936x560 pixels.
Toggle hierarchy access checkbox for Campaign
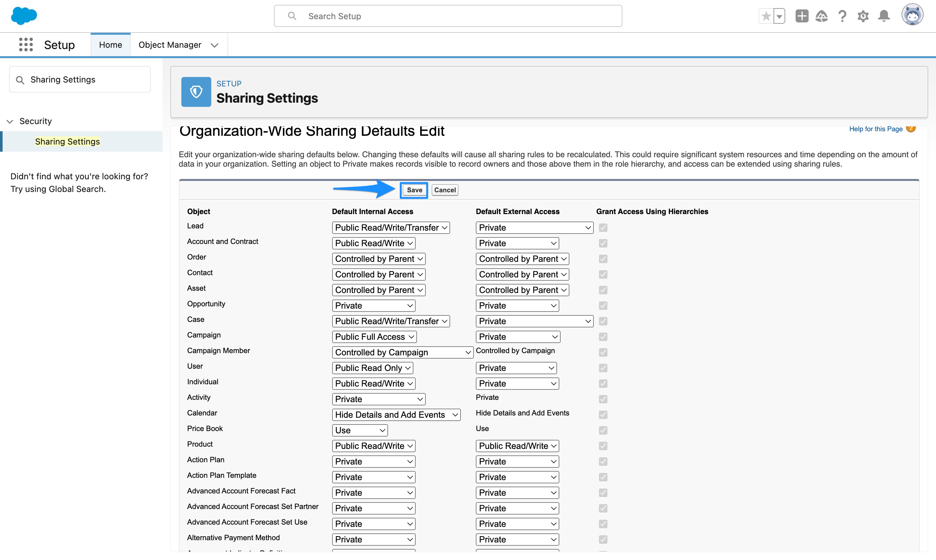pyautogui.click(x=603, y=337)
